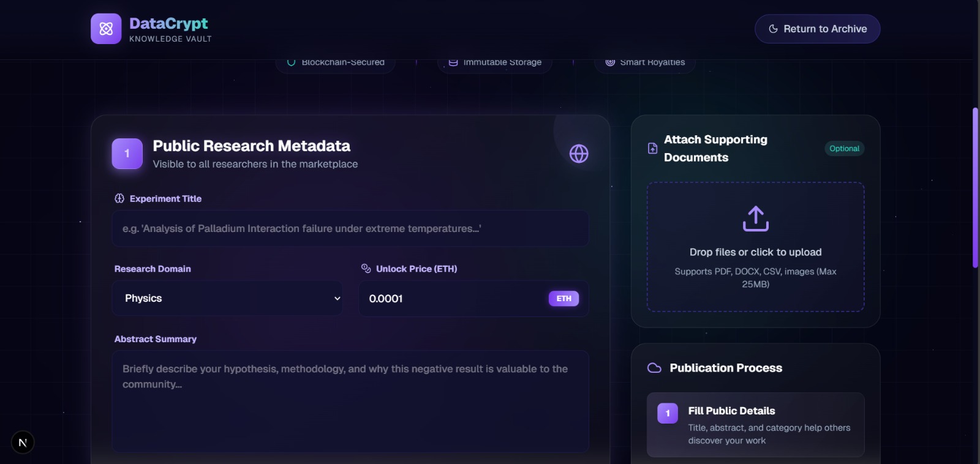Screen dimensions: 980x464
Task: Click the page vertical scrollbar thumb
Action: coord(975,188)
